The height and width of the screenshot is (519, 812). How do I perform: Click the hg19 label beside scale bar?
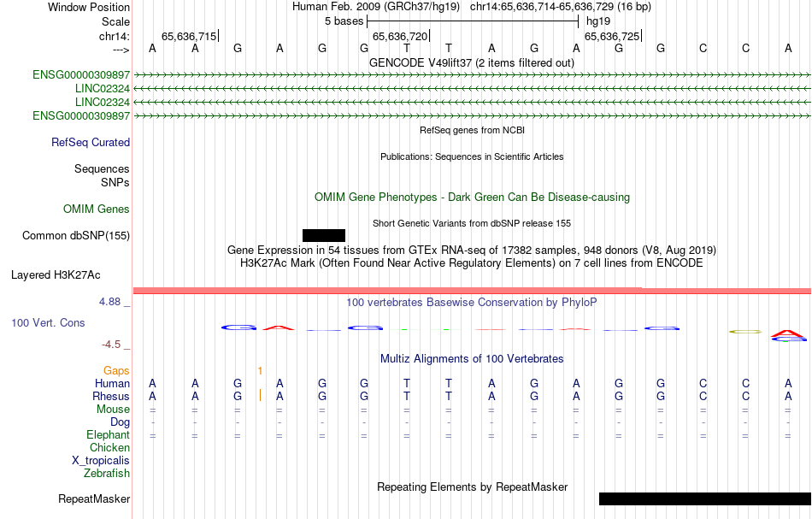pyautogui.click(x=598, y=21)
